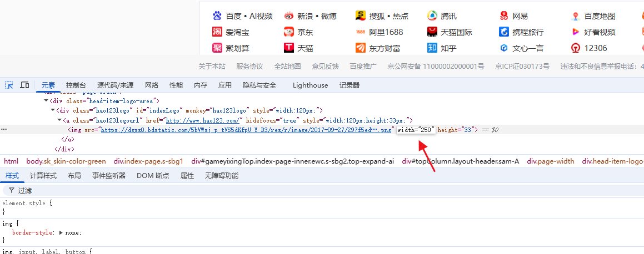Select the 样式 sidebar tab

tap(12, 176)
